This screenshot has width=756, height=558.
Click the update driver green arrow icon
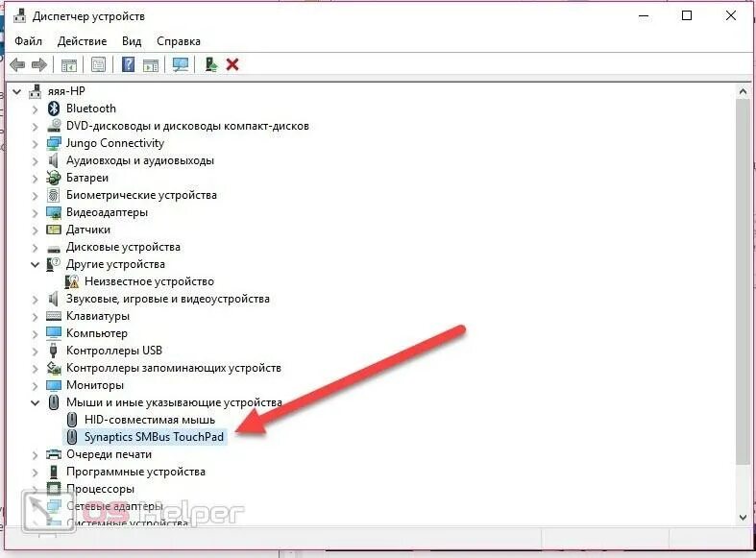[210, 64]
